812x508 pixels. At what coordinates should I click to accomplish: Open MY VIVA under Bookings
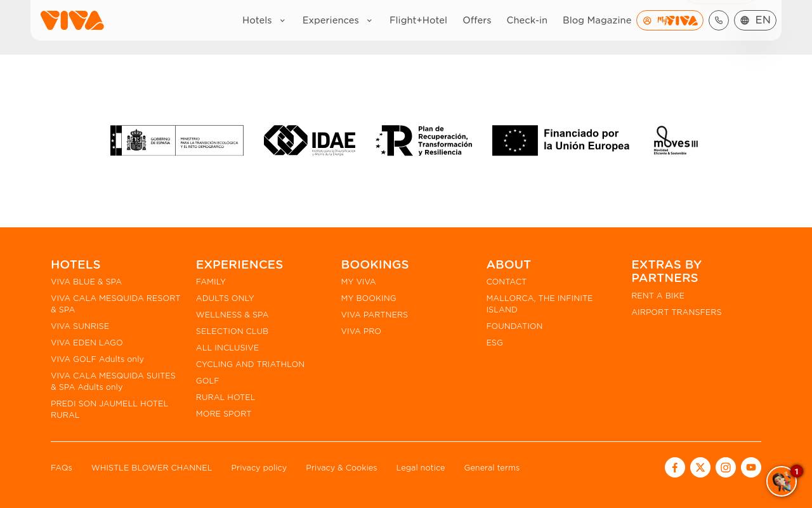358,282
